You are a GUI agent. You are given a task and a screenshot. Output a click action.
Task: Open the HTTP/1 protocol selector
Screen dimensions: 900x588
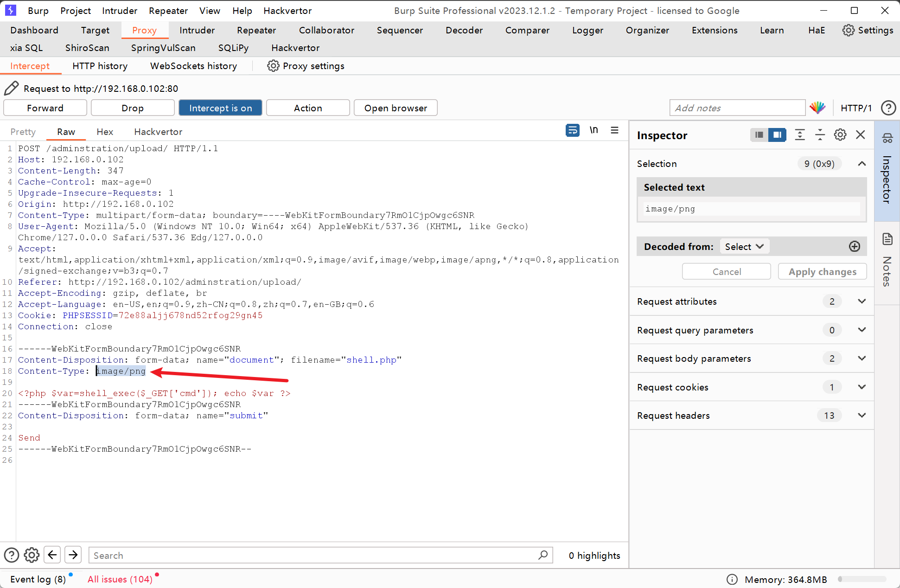coord(856,108)
